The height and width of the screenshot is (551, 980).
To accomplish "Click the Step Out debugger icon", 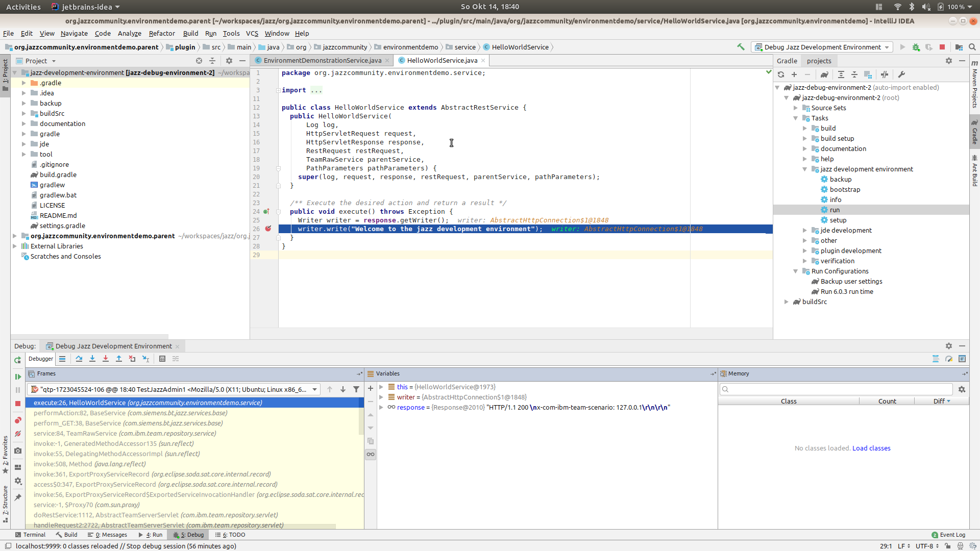I will coord(119,359).
